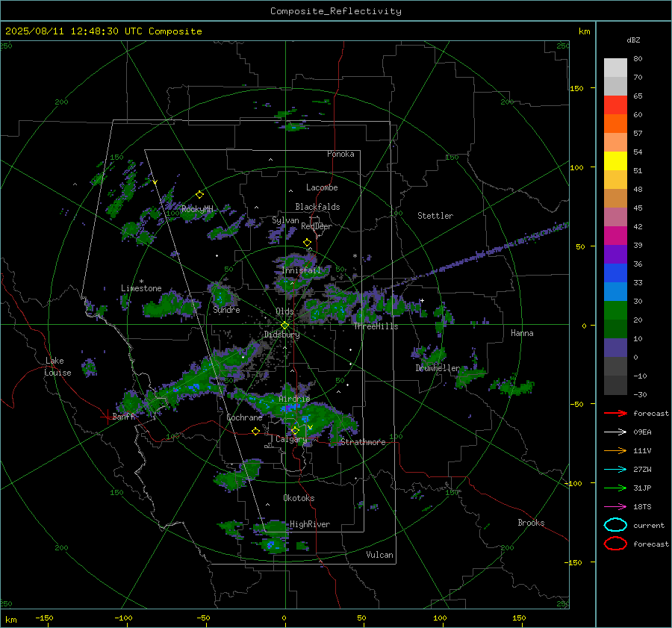672x628 pixels.
Task: Pick the slate 10-0 dBZ swatch
Action: (x=615, y=348)
